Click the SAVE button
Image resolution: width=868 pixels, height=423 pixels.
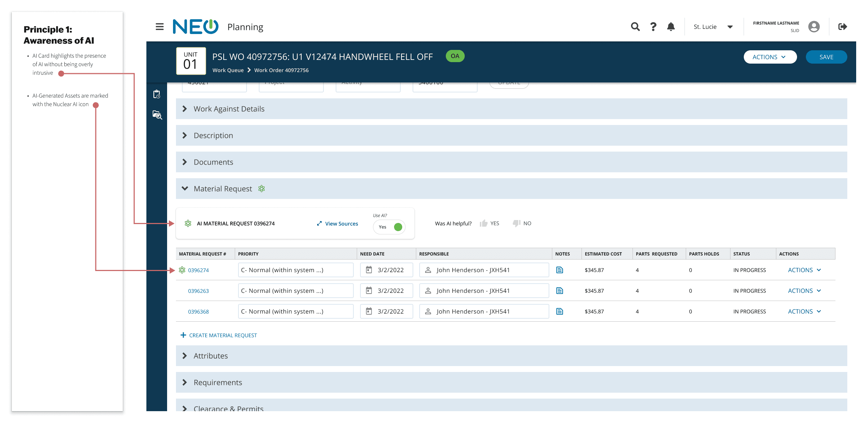tap(826, 57)
